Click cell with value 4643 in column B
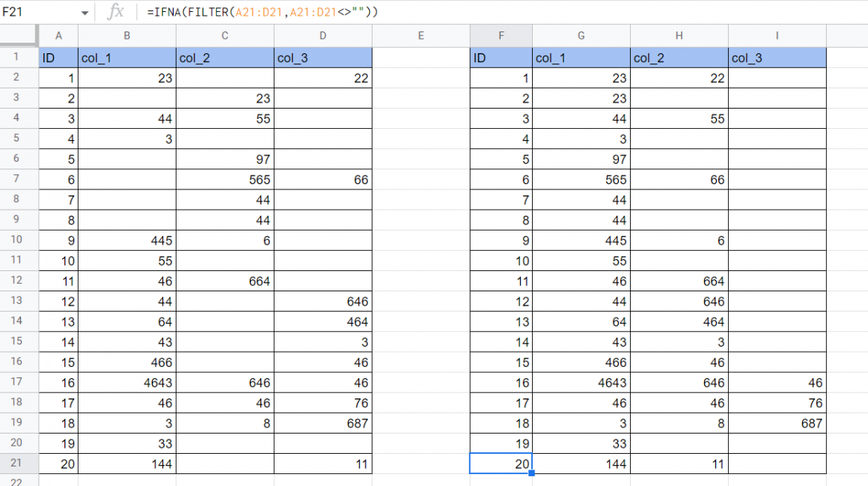This screenshot has height=486, width=868. pos(126,383)
